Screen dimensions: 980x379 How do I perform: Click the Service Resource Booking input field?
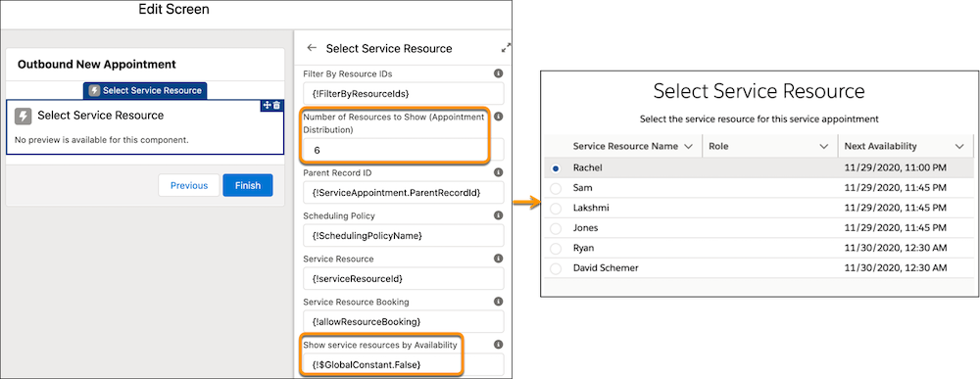click(403, 321)
